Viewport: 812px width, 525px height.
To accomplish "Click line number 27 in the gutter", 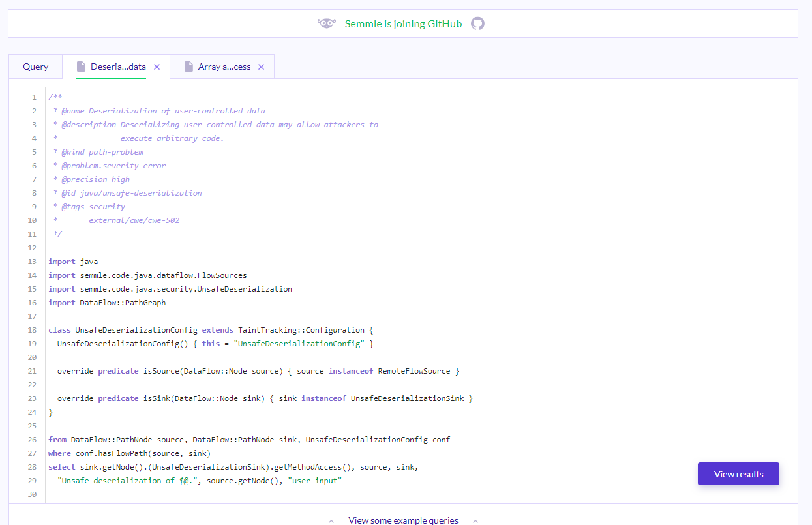I will click(x=31, y=453).
